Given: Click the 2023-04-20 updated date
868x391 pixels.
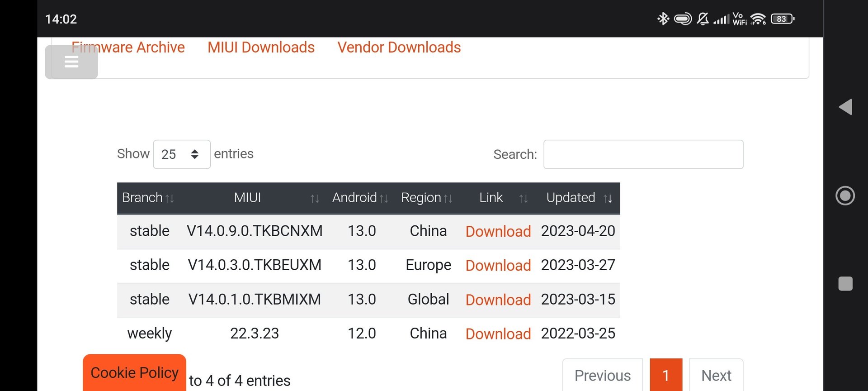Looking at the screenshot, I should point(578,231).
